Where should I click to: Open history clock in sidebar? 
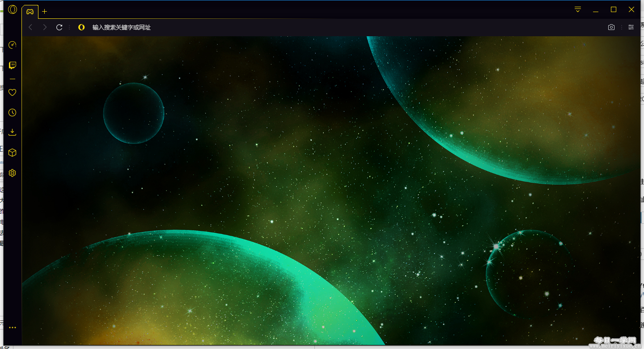tap(13, 113)
